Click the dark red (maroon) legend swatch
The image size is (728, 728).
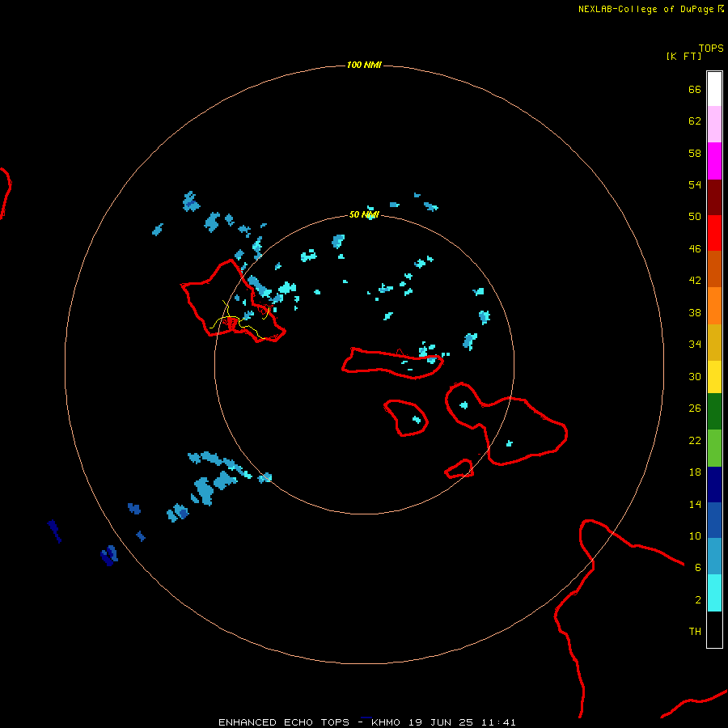tap(714, 198)
